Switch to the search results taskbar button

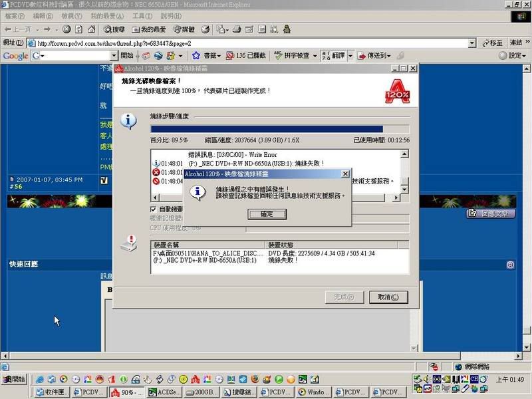[x=239, y=392]
